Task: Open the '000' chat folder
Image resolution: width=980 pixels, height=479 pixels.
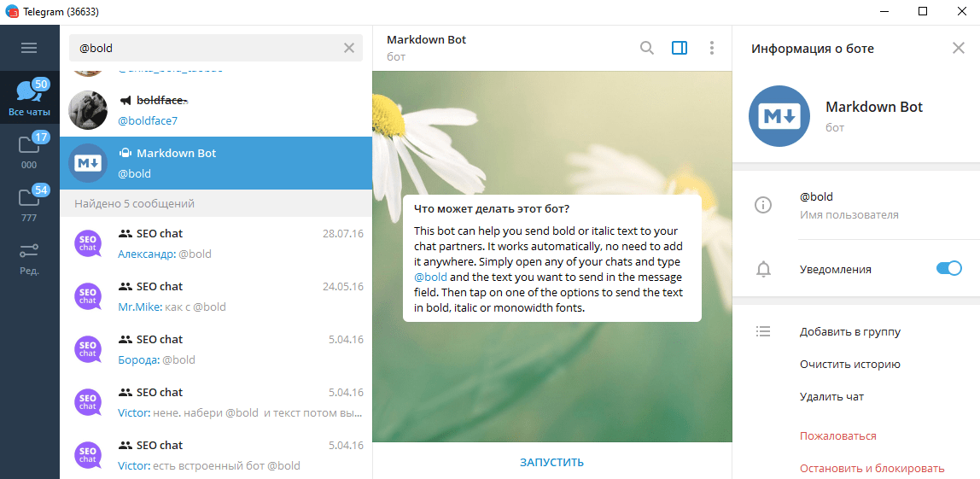Action: [x=29, y=150]
